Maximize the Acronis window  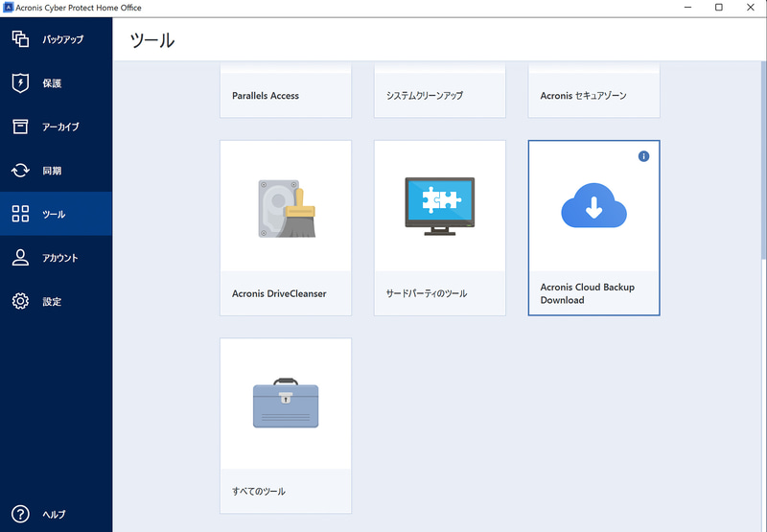[x=718, y=8]
